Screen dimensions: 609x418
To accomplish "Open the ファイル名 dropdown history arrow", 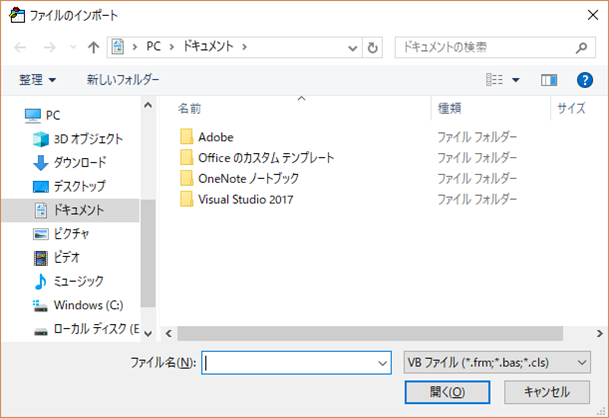I will (x=383, y=363).
